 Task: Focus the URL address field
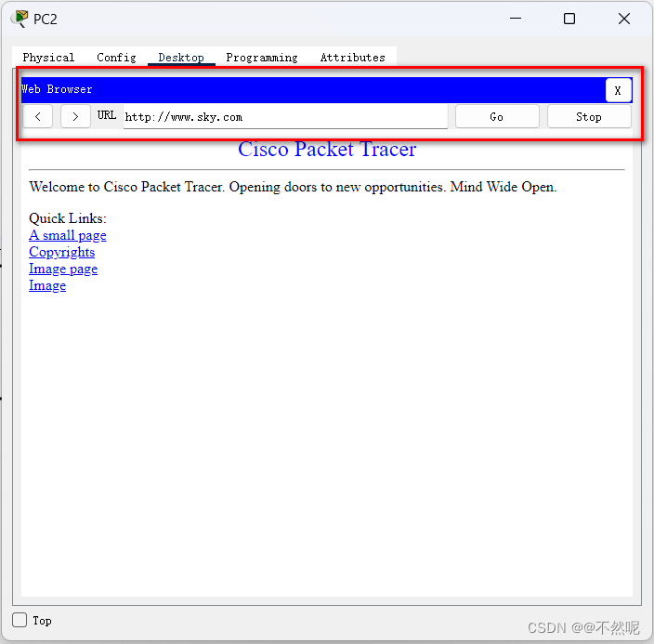(x=285, y=117)
